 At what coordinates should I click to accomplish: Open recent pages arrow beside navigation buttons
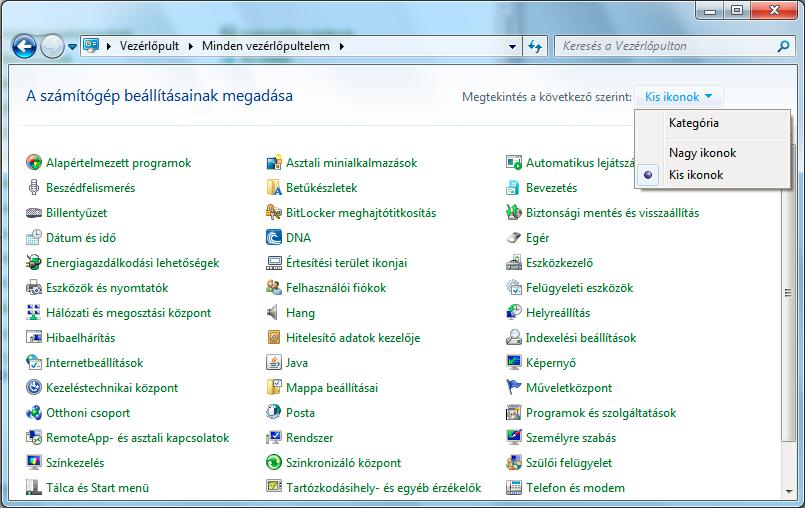coord(72,47)
